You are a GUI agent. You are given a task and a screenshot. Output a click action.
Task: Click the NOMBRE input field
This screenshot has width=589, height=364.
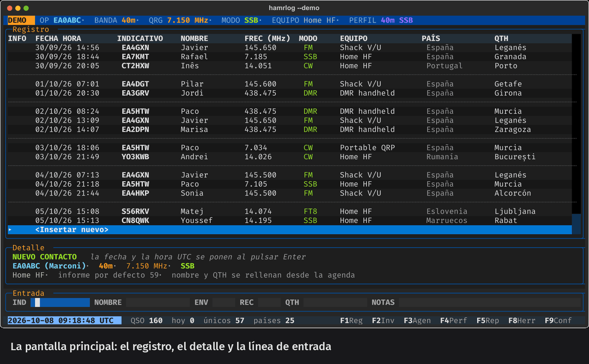point(158,302)
